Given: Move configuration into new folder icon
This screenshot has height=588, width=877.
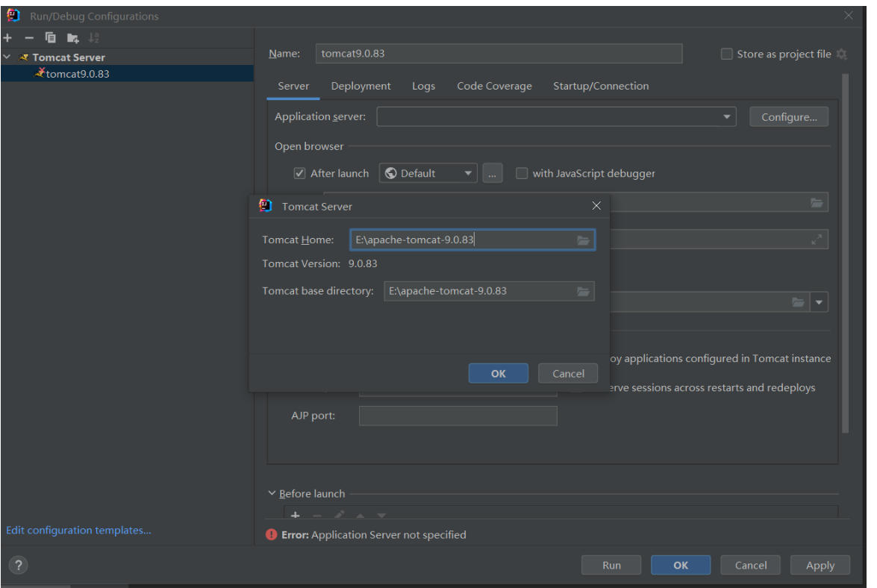Looking at the screenshot, I should coord(72,38).
